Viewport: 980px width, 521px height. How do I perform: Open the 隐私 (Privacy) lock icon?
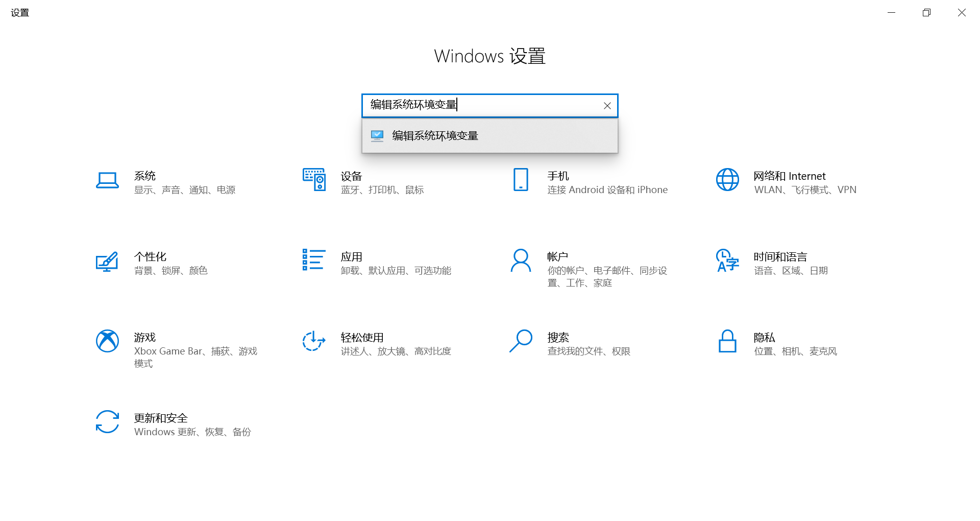tap(727, 341)
